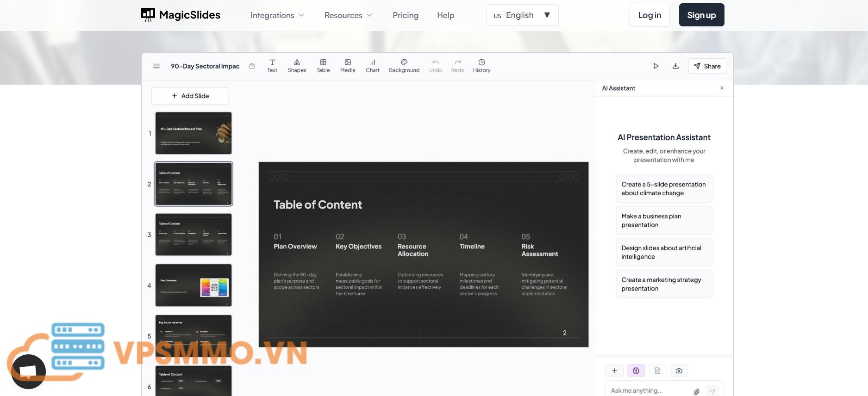Open the English language selector

pyautogui.click(x=522, y=15)
